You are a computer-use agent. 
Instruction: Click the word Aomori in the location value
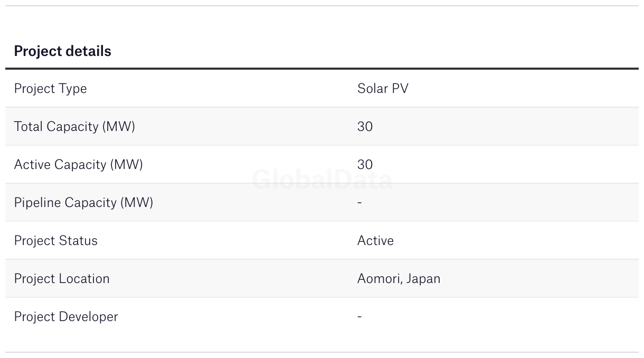(378, 279)
